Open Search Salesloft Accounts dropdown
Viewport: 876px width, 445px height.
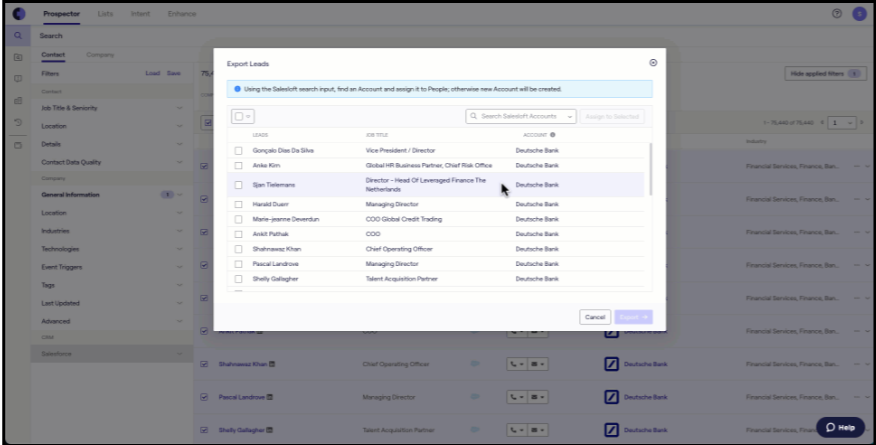pyautogui.click(x=521, y=116)
